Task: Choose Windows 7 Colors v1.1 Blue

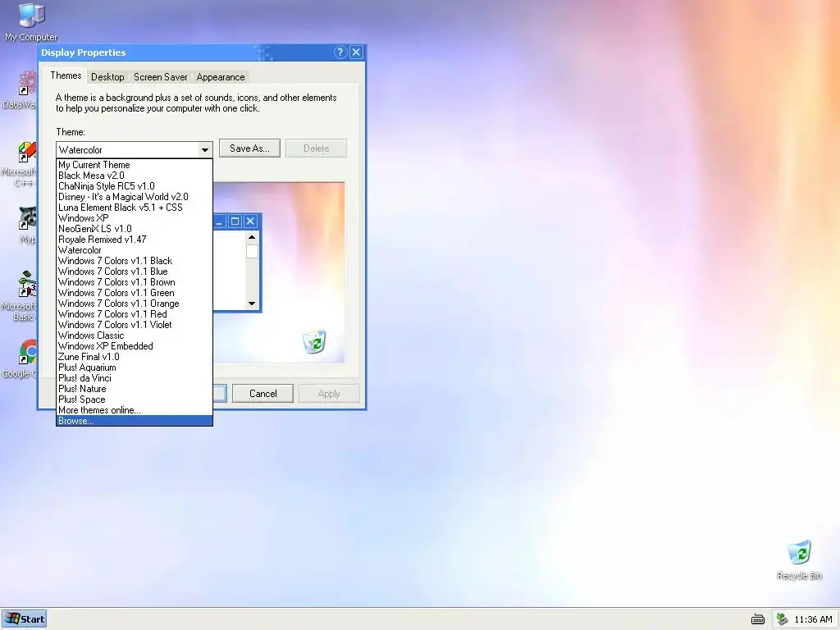Action: click(x=135, y=272)
